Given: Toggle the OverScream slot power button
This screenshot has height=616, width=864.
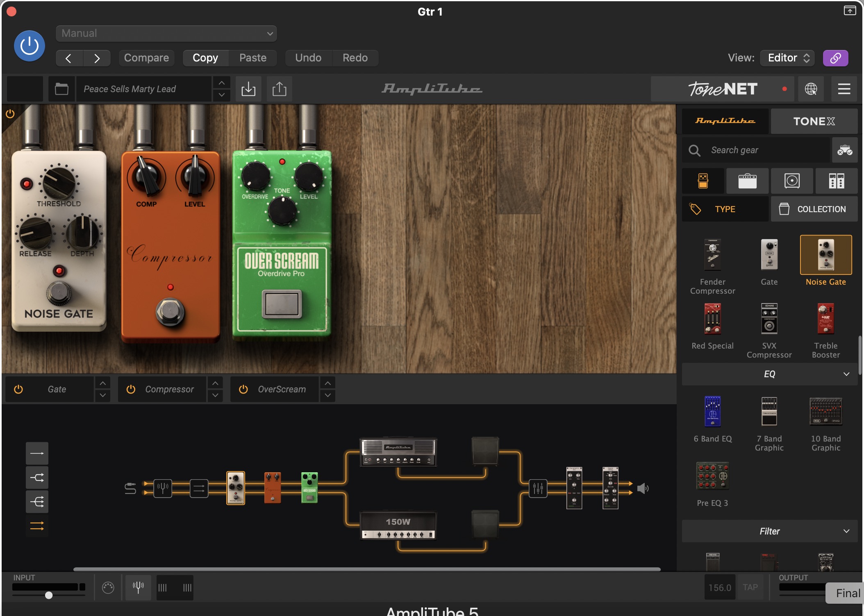Looking at the screenshot, I should tap(243, 389).
